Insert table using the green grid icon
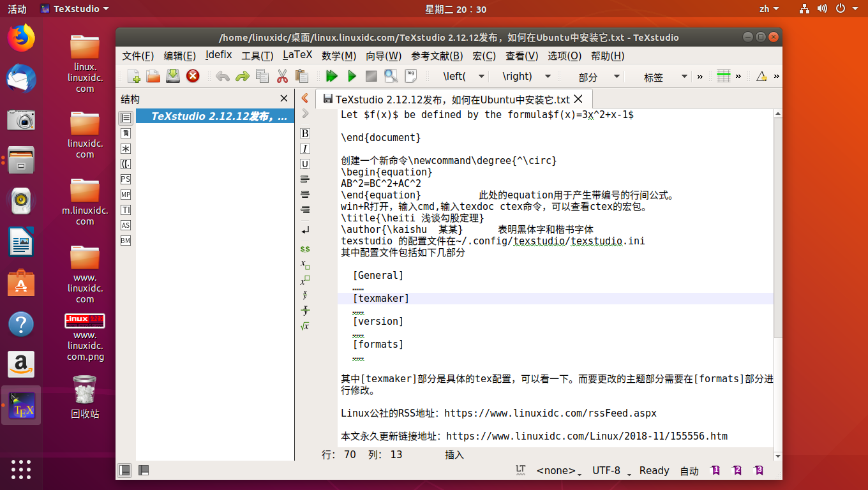The image size is (868, 490). 723,77
